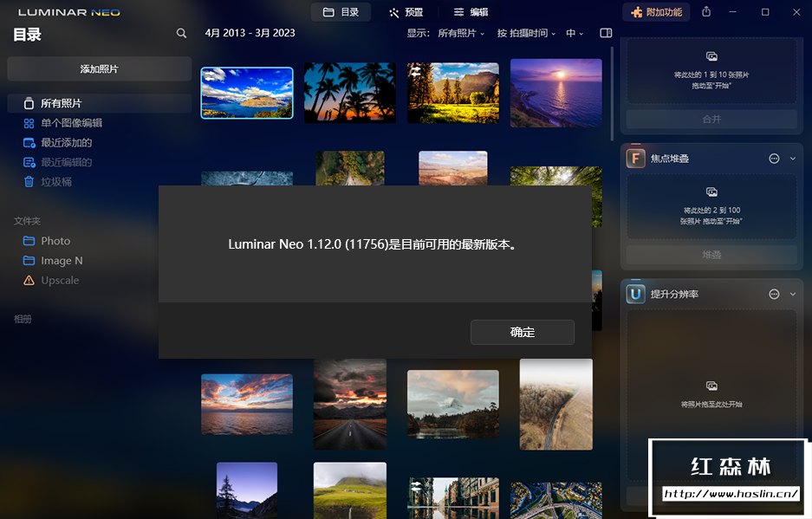Collapse the 提升分辨率 panel chevron
Viewport: 812px width, 519px height.
click(793, 295)
